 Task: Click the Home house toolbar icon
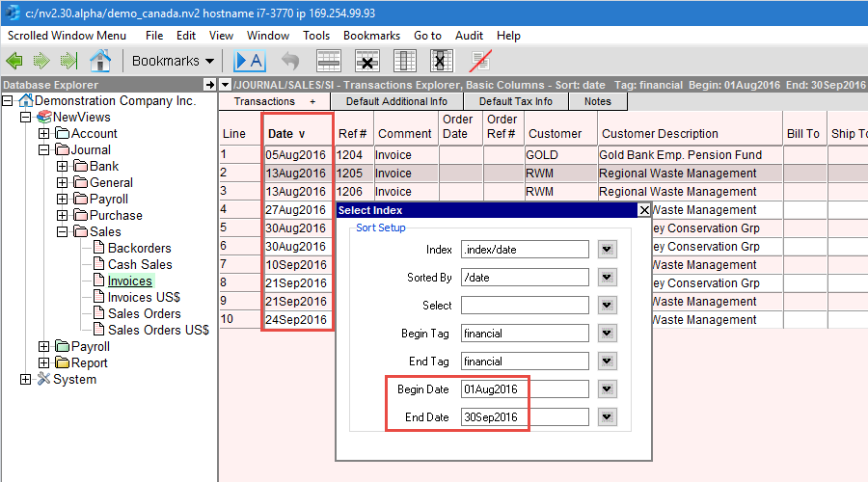pos(99,61)
